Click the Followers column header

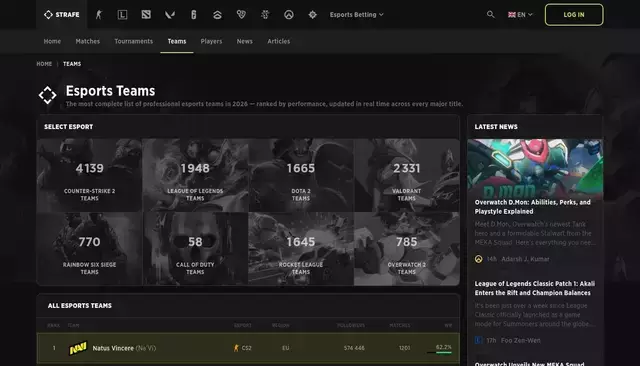click(x=351, y=326)
